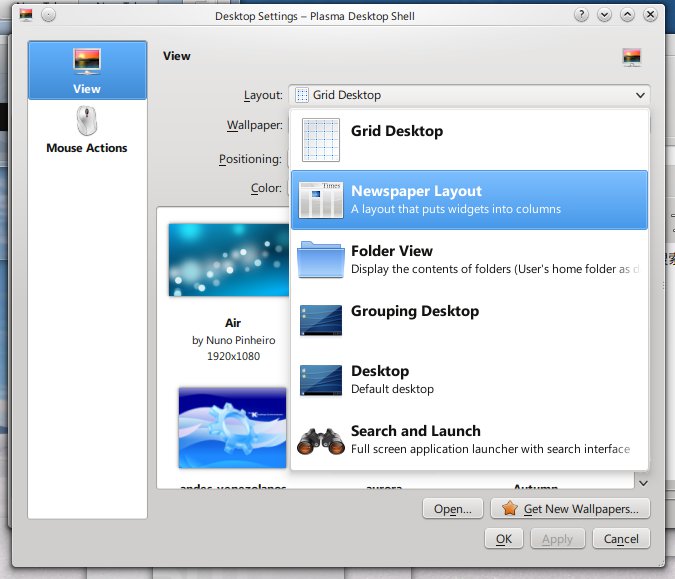
Task: Click the 'by Nuno Pinheiro' author text
Action: click(234, 340)
